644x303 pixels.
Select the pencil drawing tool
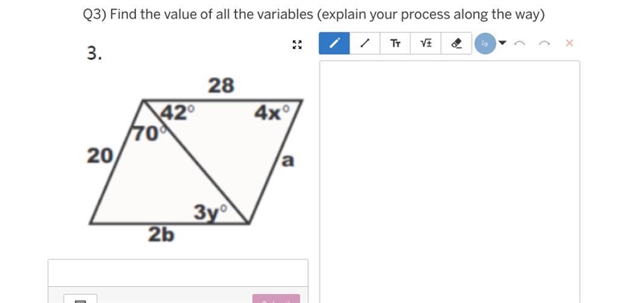coord(334,44)
